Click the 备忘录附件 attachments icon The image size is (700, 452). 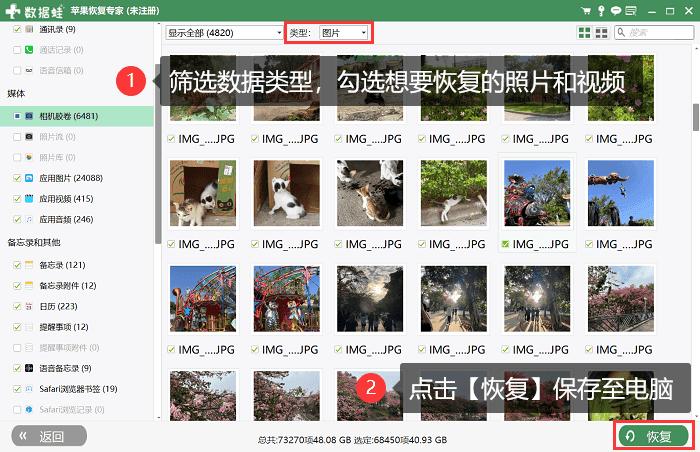click(x=29, y=285)
